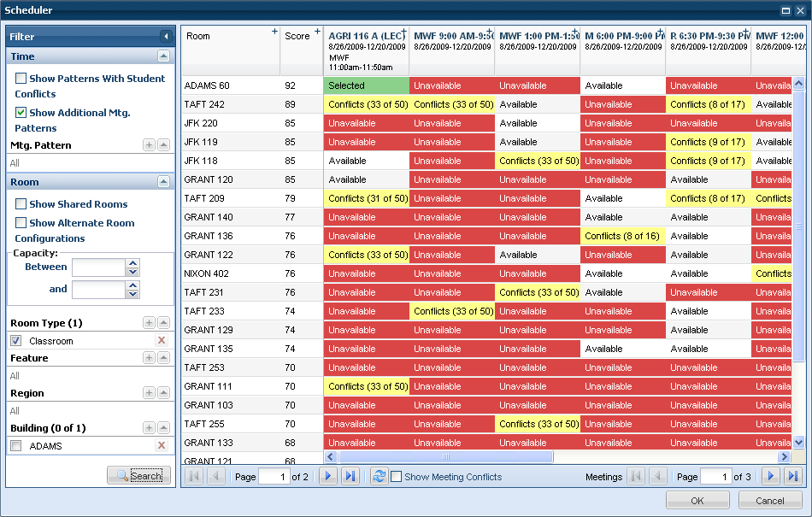Click the OK button
The width and height of the screenshot is (812, 517).
[697, 501]
